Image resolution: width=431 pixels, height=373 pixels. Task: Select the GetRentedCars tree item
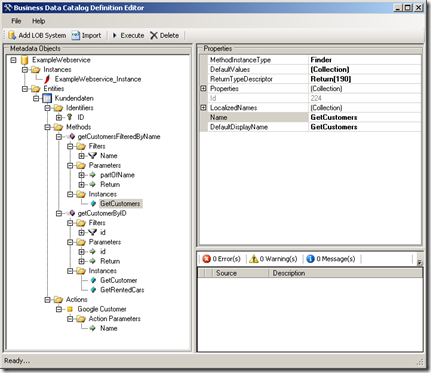122,290
